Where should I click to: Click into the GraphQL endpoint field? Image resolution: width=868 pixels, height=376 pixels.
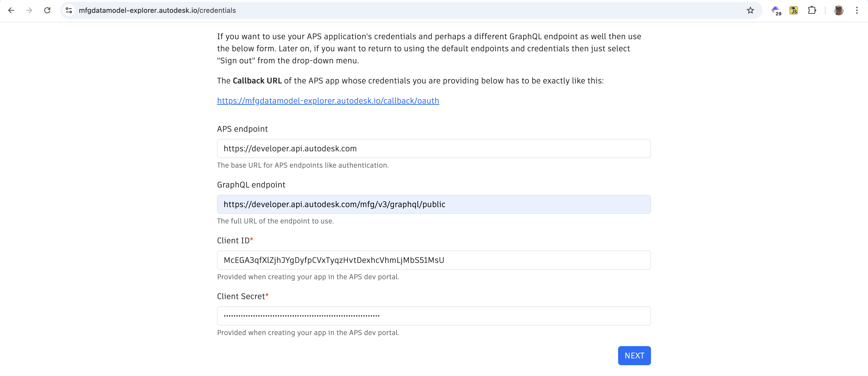(x=433, y=204)
